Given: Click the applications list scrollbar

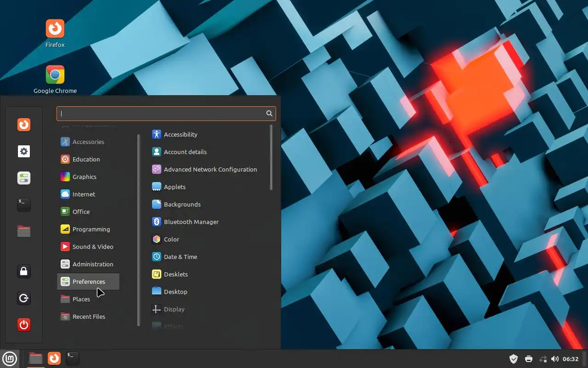Looking at the screenshot, I should (271, 157).
